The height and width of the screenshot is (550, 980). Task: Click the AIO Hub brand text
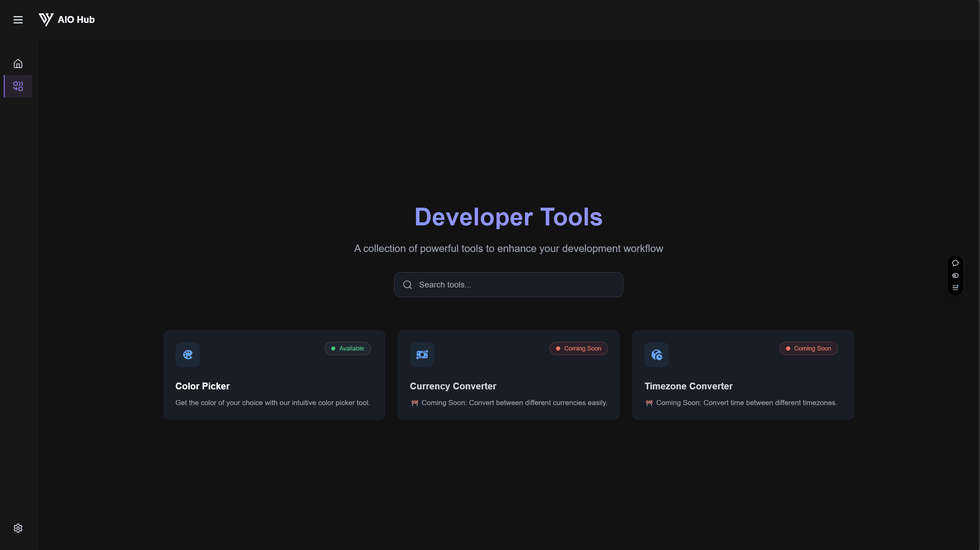point(76,19)
